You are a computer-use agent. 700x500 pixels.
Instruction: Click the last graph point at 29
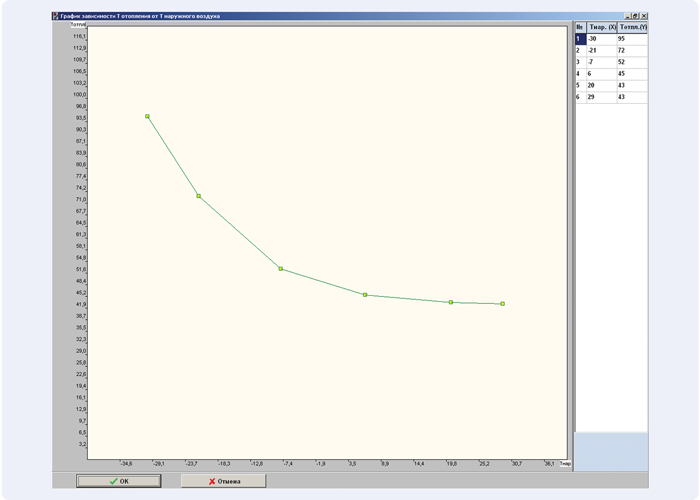pyautogui.click(x=502, y=304)
